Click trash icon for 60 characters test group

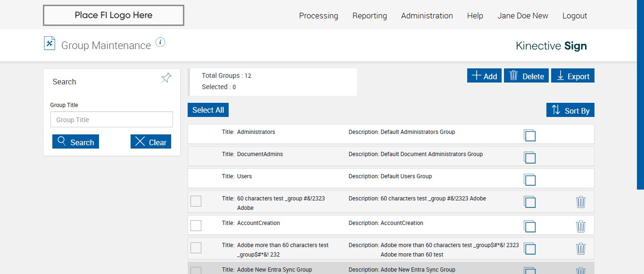(581, 202)
